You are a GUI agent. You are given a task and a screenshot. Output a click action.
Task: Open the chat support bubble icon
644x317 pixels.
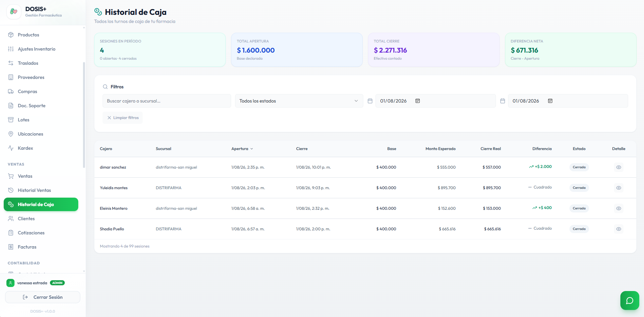coord(629,300)
